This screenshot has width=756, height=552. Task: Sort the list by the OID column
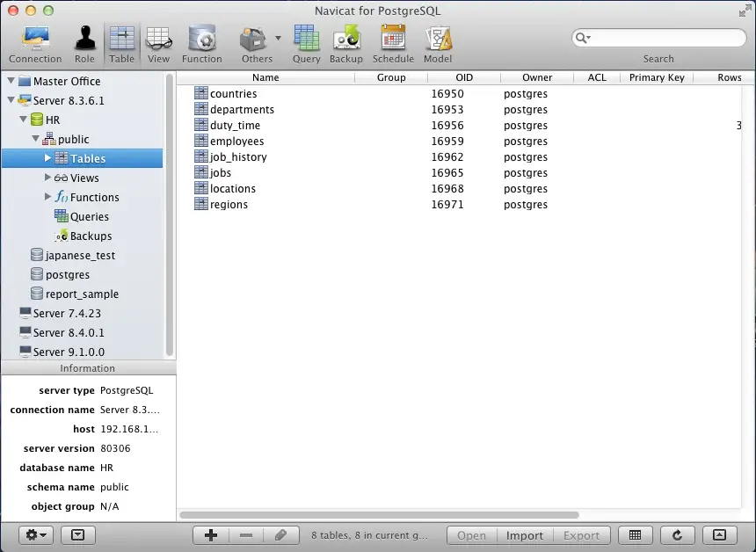[x=464, y=77]
